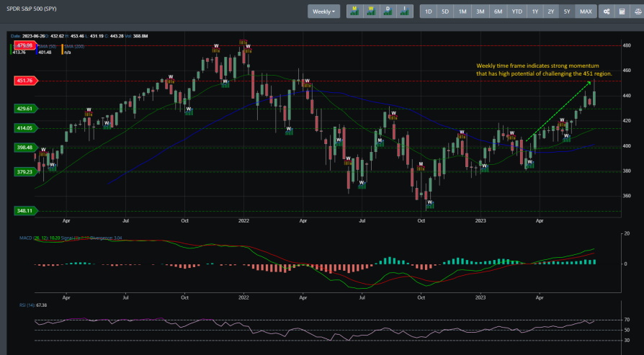Open the calculator icon in the toolbar
The width and height of the screenshot is (644, 355).
tap(621, 12)
